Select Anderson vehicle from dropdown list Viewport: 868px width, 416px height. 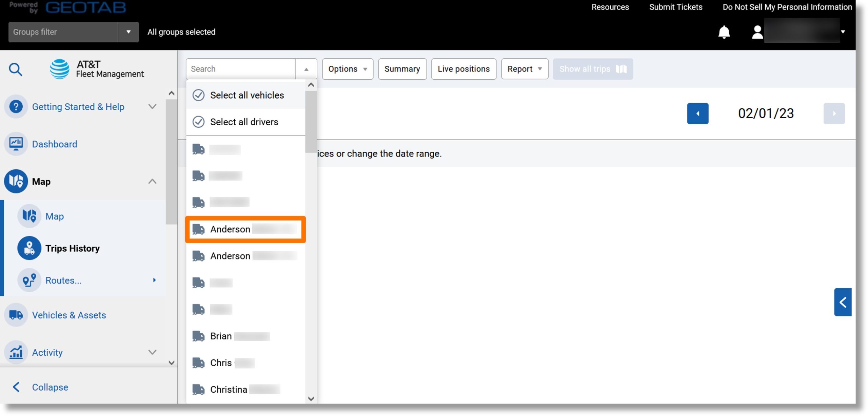pos(246,229)
